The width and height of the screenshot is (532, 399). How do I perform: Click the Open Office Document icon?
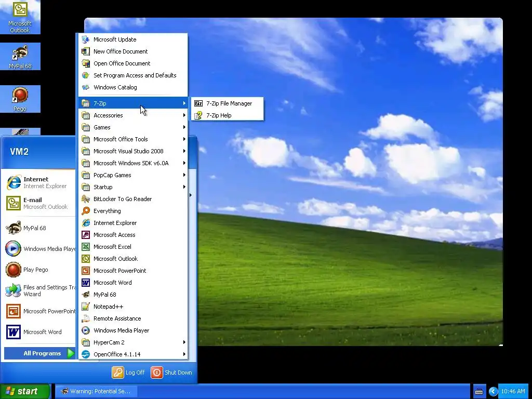point(86,63)
